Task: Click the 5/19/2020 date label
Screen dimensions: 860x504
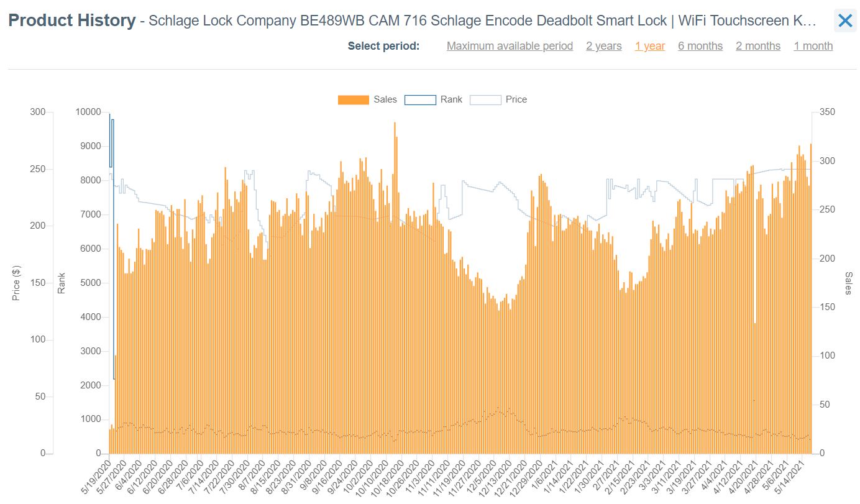Action: tap(97, 476)
